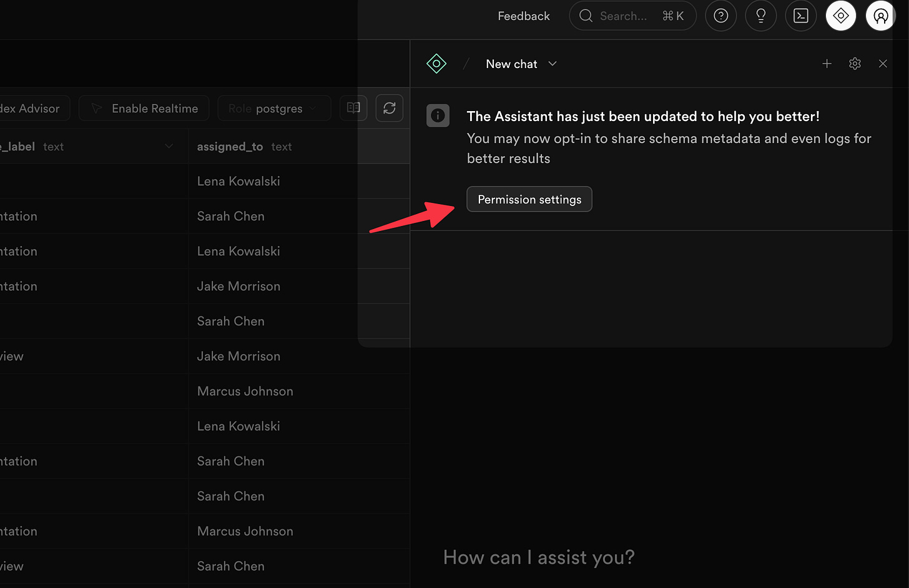
Task: Toggle the AI Assistant diamond icon
Action: tap(840, 16)
